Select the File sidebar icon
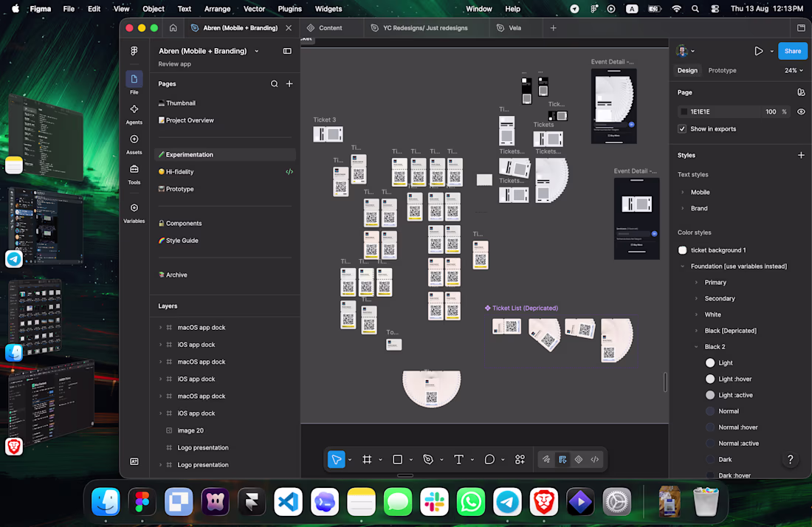 coord(134,79)
